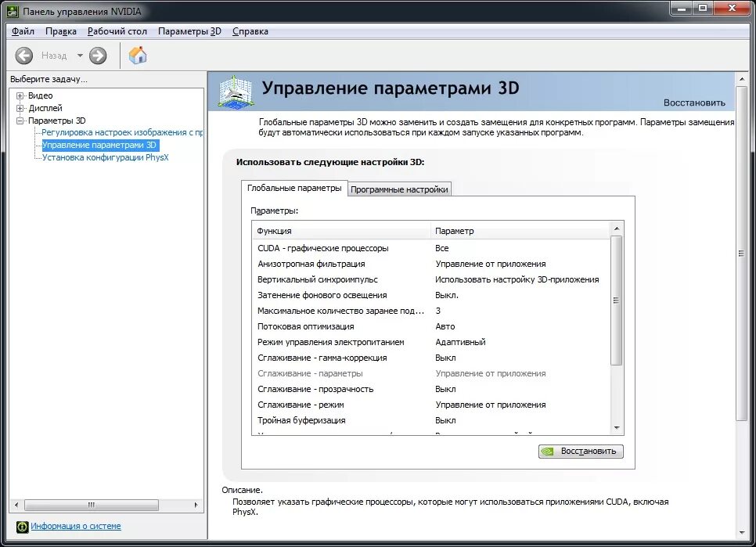This screenshot has height=547, width=756.
Task: Expand the Видео tree node
Action: coord(20,95)
